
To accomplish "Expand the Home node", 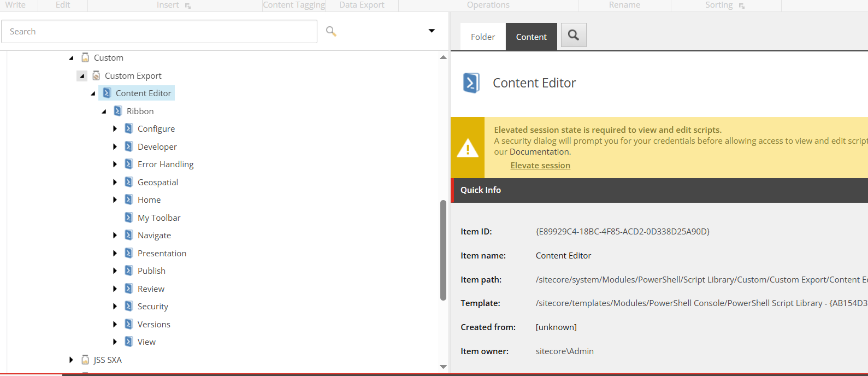I will (x=115, y=199).
